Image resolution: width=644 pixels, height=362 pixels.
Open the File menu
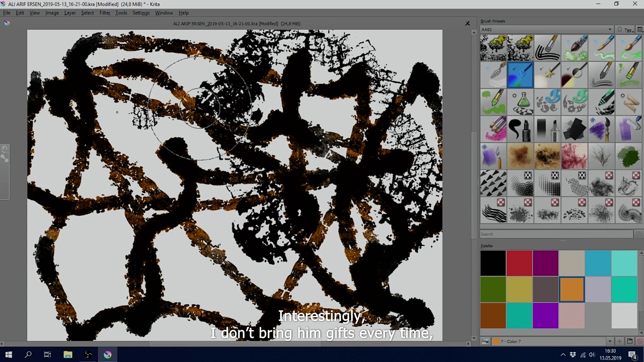pos(7,13)
